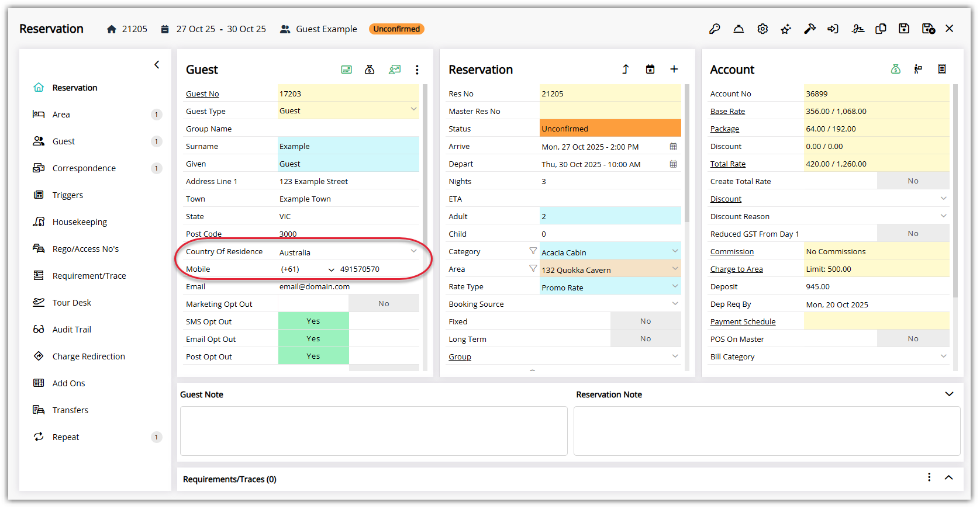Viewport: 980px width, 509px height.
Task: Collapse the notes section chevron
Action: pyautogui.click(x=949, y=394)
